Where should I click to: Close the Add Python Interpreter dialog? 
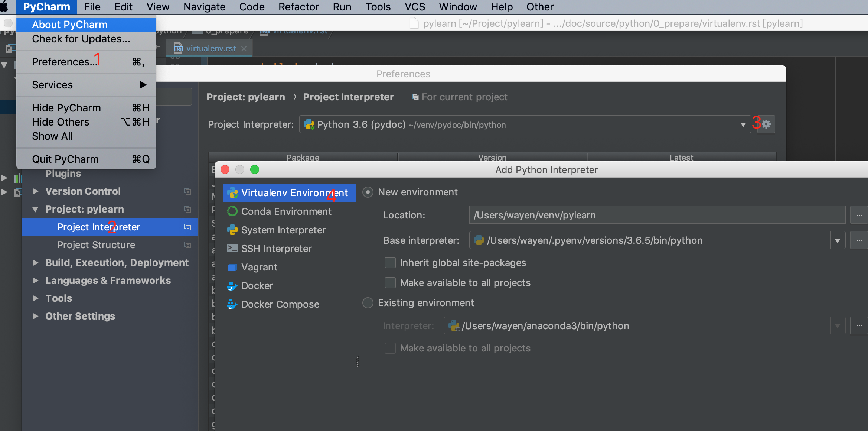click(225, 170)
